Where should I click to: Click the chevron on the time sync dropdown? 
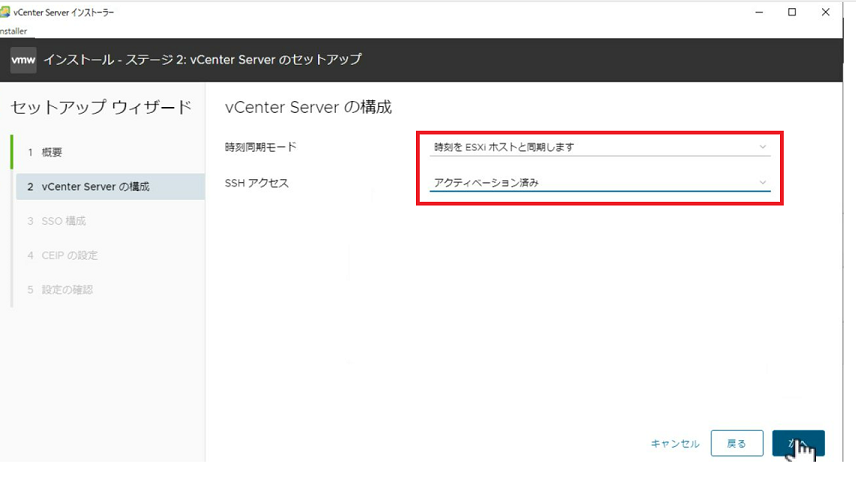[x=763, y=147]
